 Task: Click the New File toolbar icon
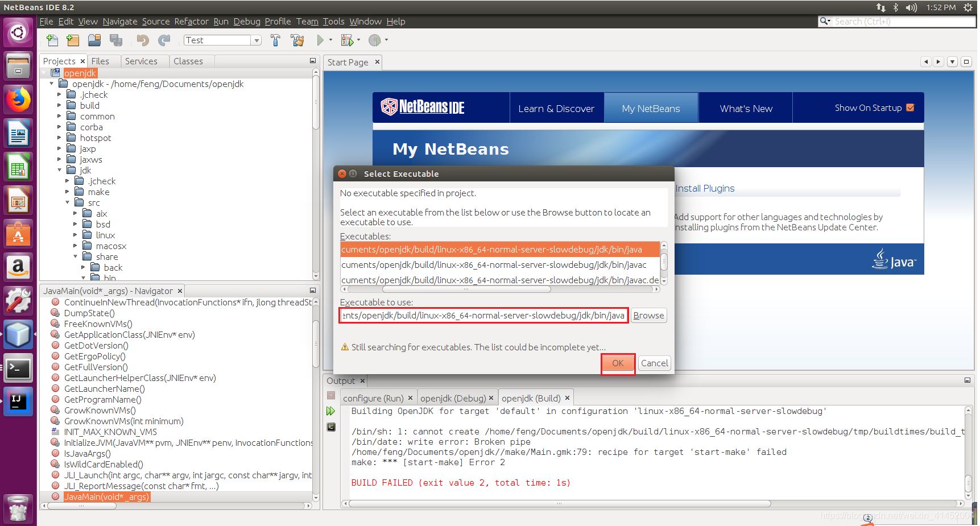coord(52,40)
